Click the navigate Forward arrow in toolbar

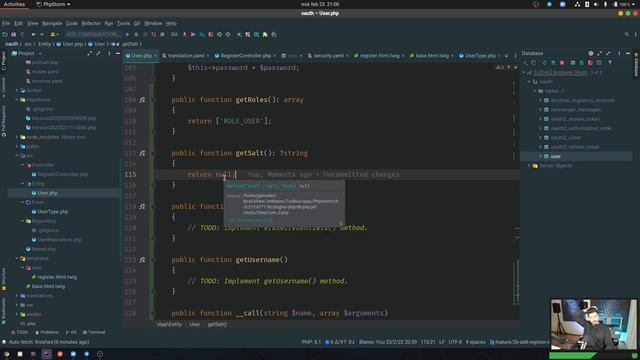[x=42, y=34]
